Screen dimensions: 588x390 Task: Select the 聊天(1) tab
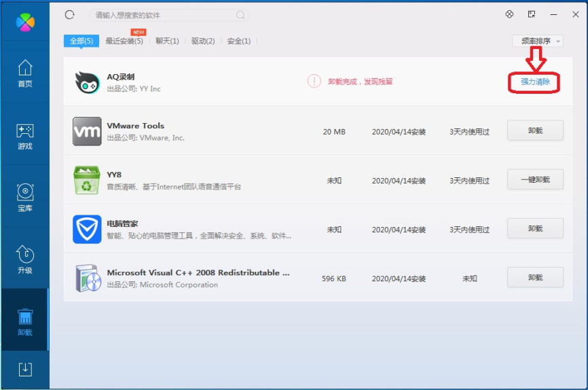point(167,41)
